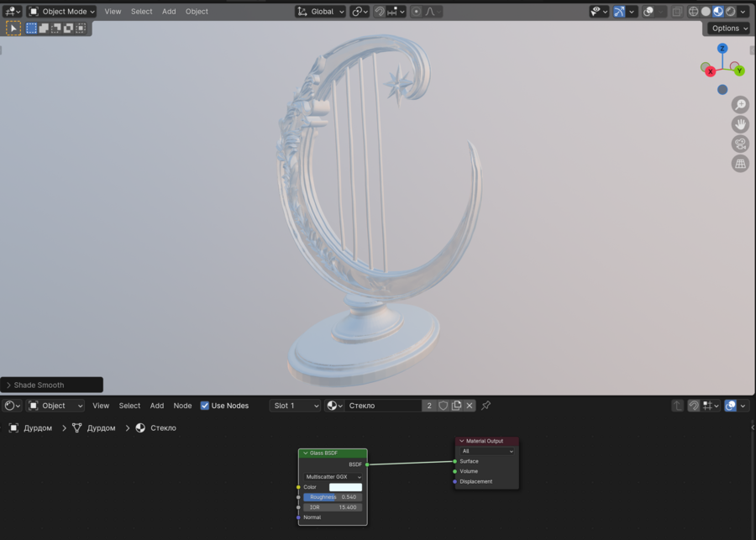Viewport: 756px width, 540px height.
Task: Unlink the Стекло material with X button
Action: 470,406
